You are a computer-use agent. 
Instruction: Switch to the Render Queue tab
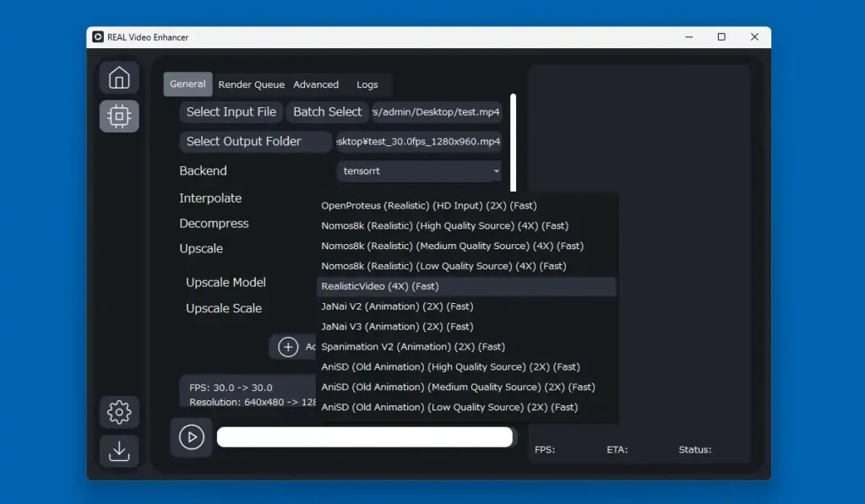pyautogui.click(x=252, y=84)
